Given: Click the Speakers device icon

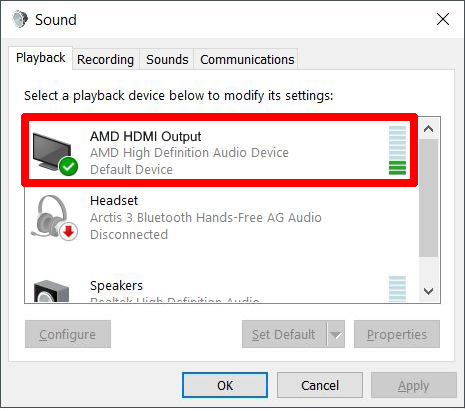Looking at the screenshot, I should pyautogui.click(x=51, y=291).
